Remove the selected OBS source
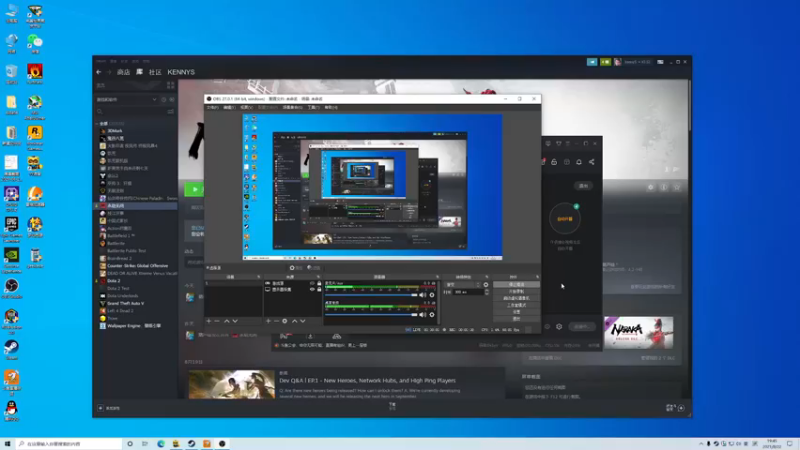 (276, 321)
